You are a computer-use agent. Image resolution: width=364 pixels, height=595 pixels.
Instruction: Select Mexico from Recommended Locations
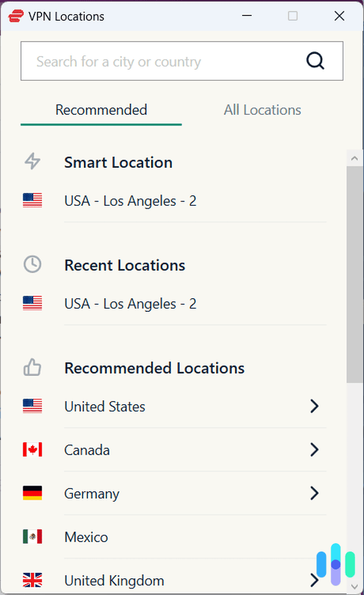tap(86, 537)
